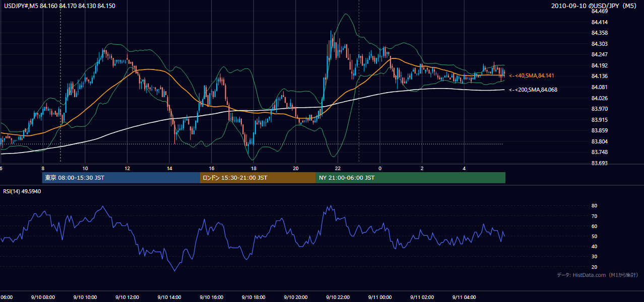The image size is (644, 302).
Task: Click the 84.303 price axis value
Action: (x=599, y=44)
